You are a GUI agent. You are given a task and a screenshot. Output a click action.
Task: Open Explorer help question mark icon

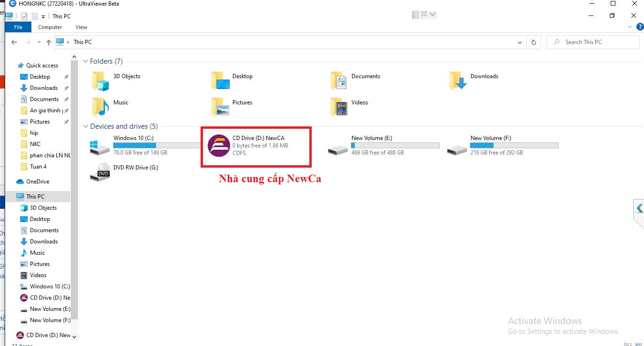pyautogui.click(x=640, y=27)
